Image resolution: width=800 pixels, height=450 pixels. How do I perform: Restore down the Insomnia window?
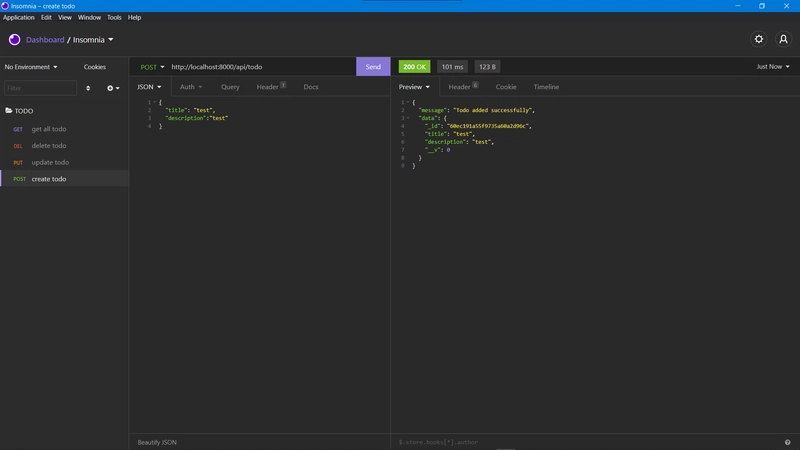tap(762, 6)
